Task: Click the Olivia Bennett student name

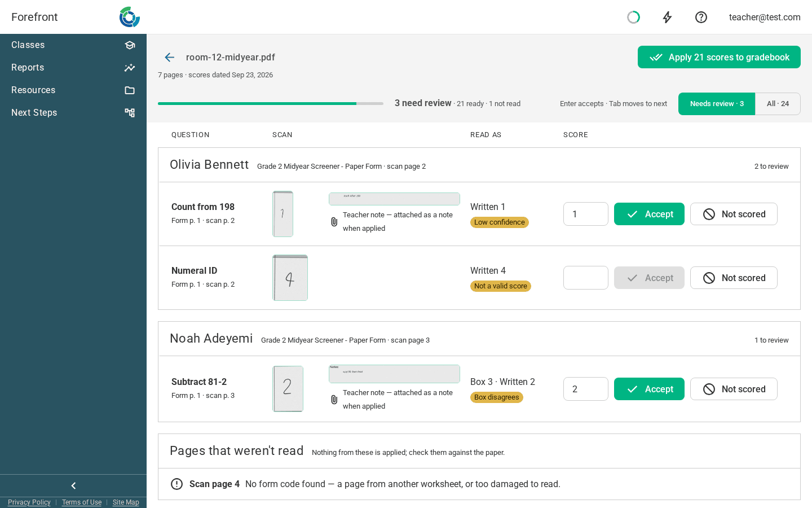Action: [209, 164]
